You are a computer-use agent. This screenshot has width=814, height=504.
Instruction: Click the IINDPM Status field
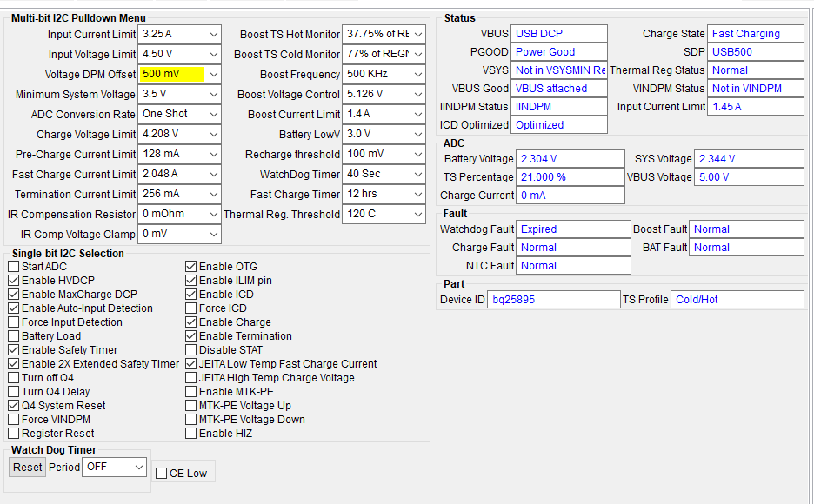coord(559,107)
